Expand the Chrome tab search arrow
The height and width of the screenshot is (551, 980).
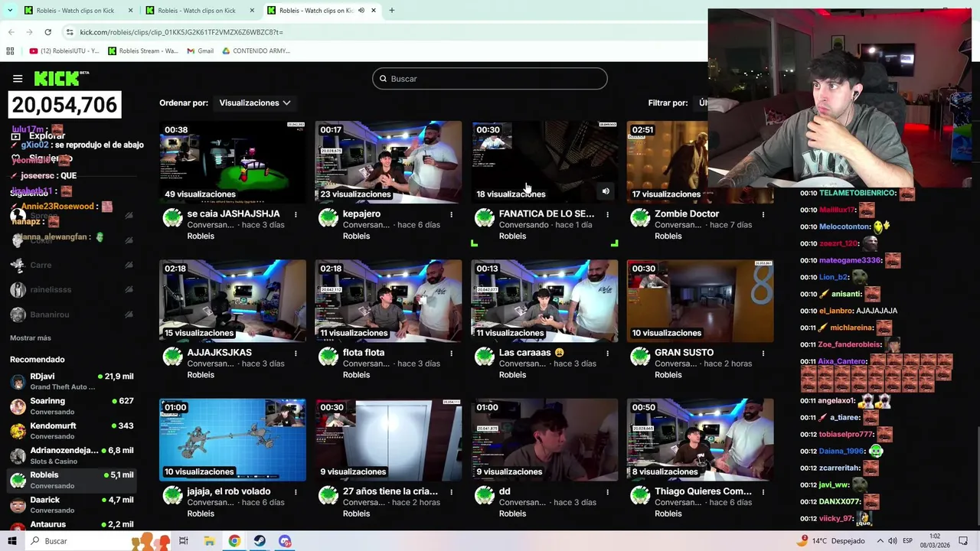pyautogui.click(x=10, y=11)
